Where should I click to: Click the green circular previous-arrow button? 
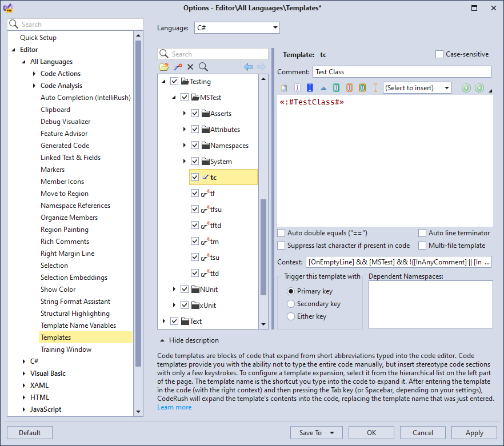coord(466,88)
